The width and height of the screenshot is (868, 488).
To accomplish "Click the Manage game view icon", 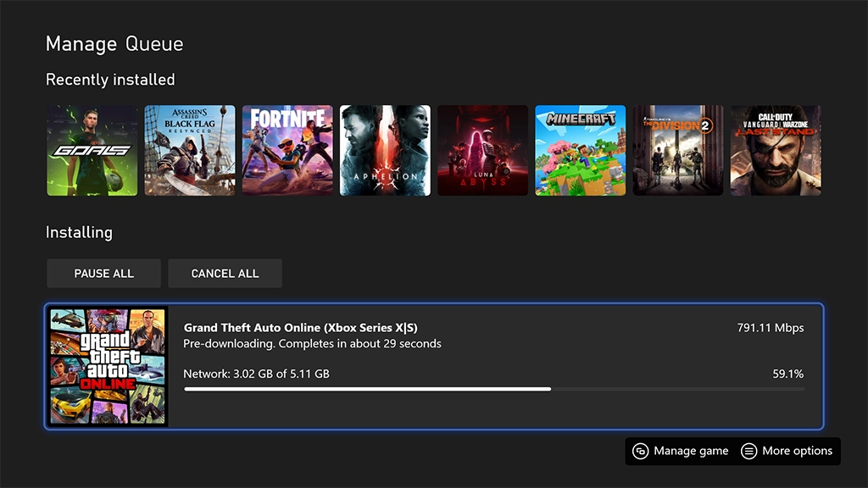I will click(641, 451).
